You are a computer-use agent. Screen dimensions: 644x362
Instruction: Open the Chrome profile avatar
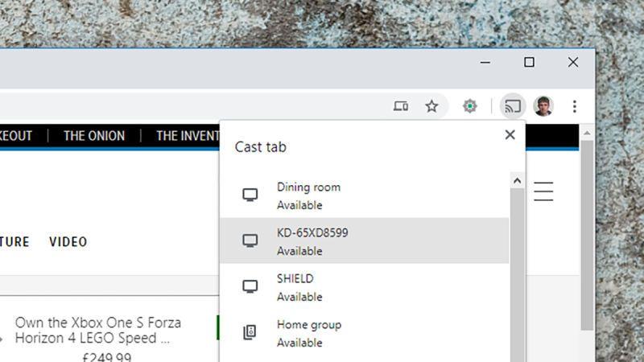coord(543,106)
